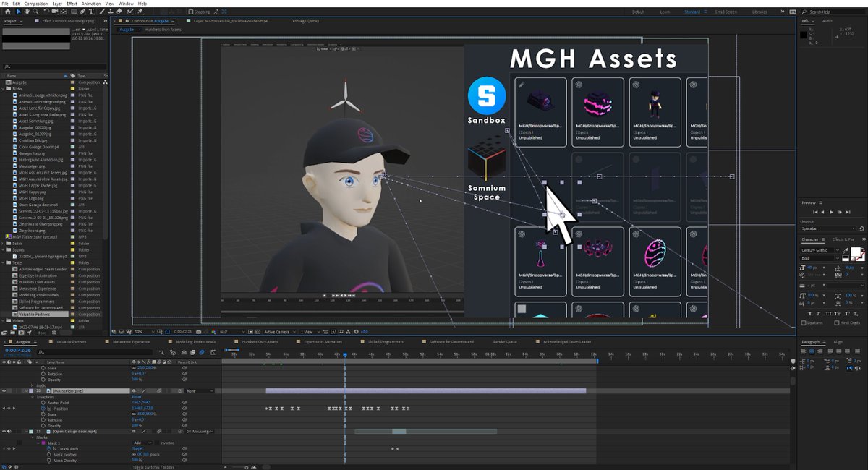Open the Century Gothic font dropdown
The height and width of the screenshot is (470, 868).
click(x=820, y=250)
